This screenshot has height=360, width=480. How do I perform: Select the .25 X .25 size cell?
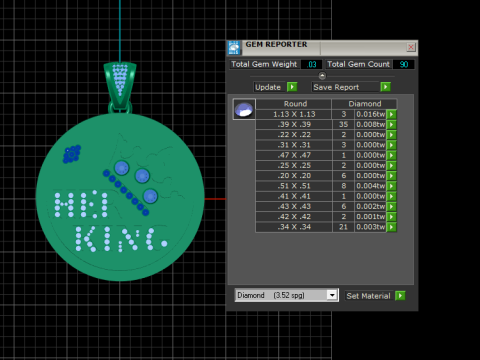coord(294,166)
